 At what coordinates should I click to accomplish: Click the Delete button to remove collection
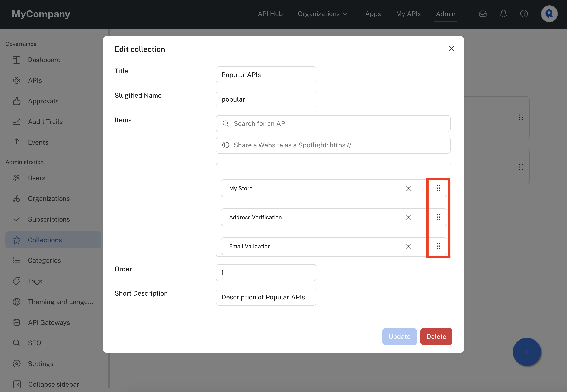pyautogui.click(x=436, y=336)
